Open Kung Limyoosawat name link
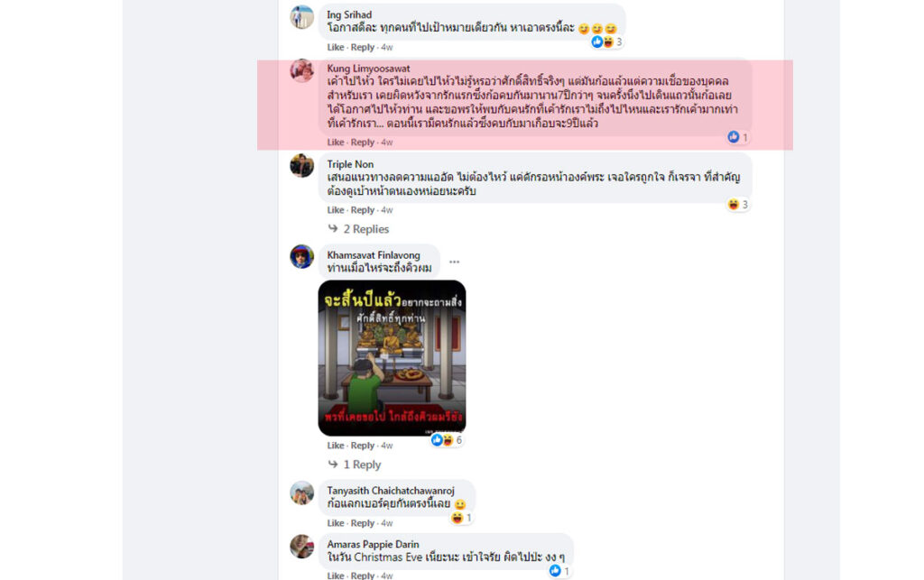The height and width of the screenshot is (580, 924). [368, 69]
